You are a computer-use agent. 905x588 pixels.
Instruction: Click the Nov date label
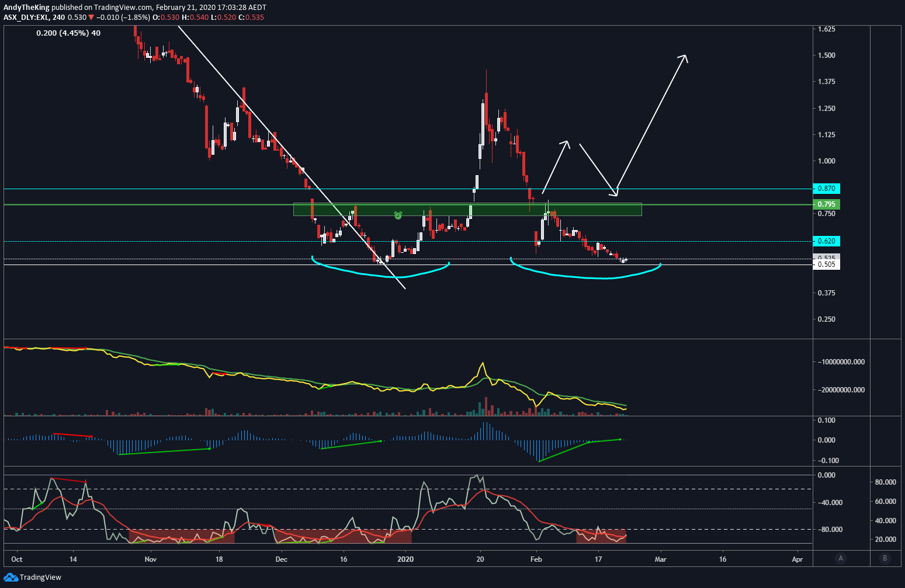151,559
